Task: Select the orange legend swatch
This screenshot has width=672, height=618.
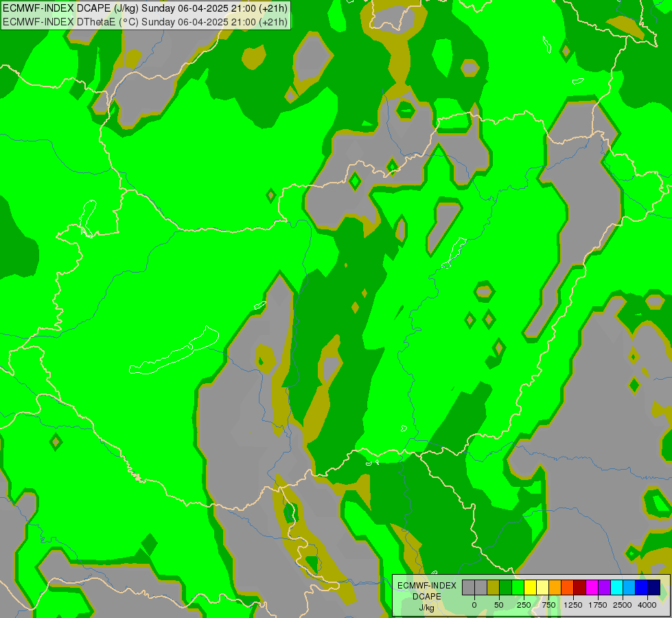Action: 555,587
